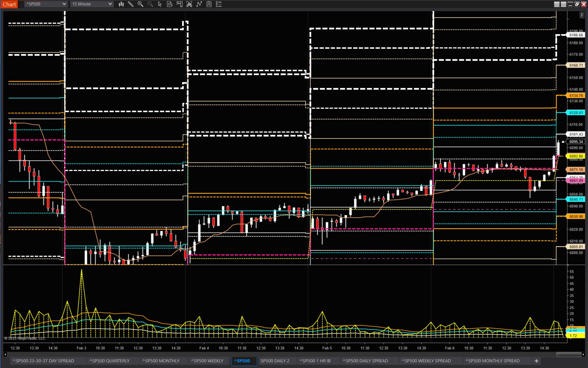Select the active ^SP500 tab

pos(244,361)
